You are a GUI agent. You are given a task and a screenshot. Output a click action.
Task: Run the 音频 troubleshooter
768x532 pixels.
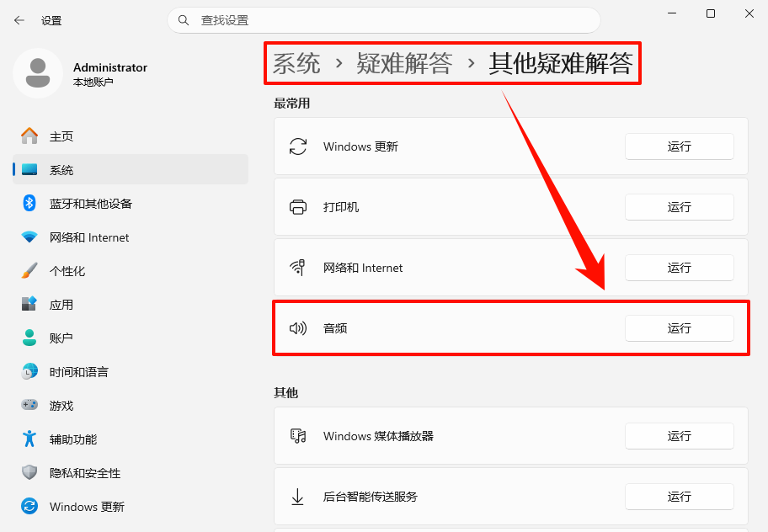(679, 328)
